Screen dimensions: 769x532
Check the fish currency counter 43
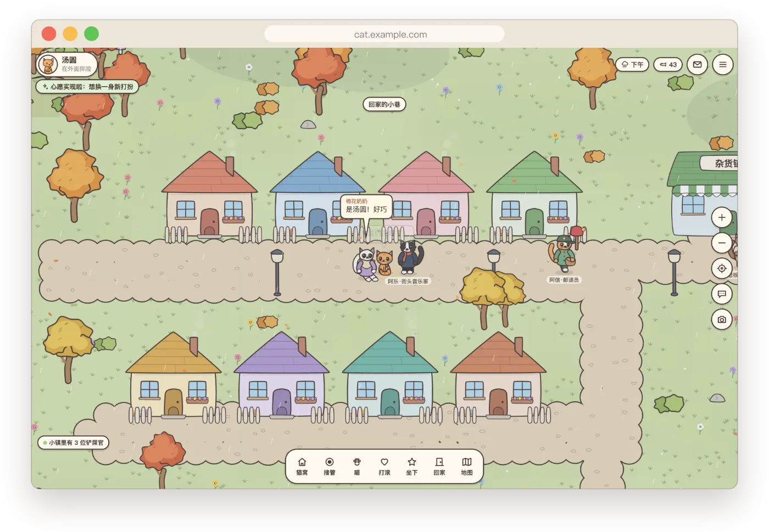(x=668, y=64)
